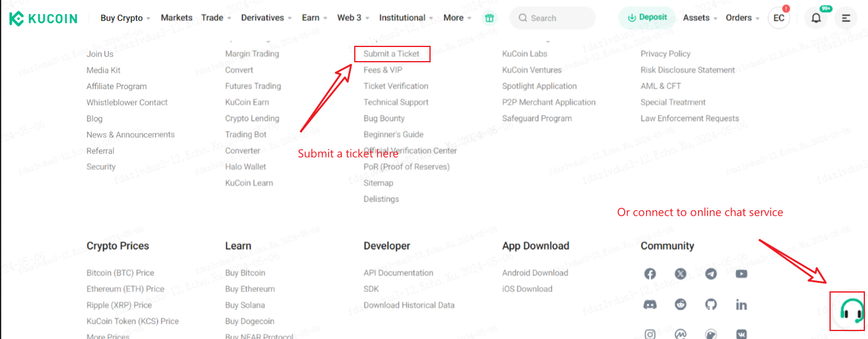Open the CoinGecko community icon

coord(711,334)
